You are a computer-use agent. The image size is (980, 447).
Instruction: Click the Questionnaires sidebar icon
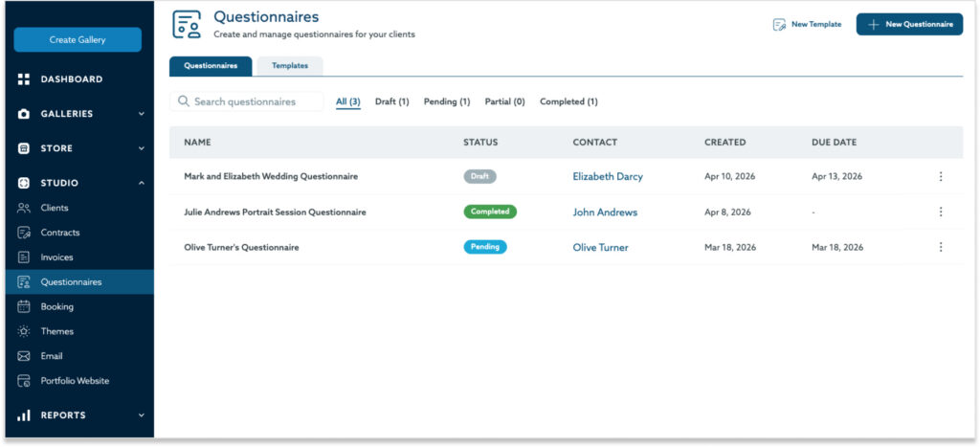click(24, 282)
